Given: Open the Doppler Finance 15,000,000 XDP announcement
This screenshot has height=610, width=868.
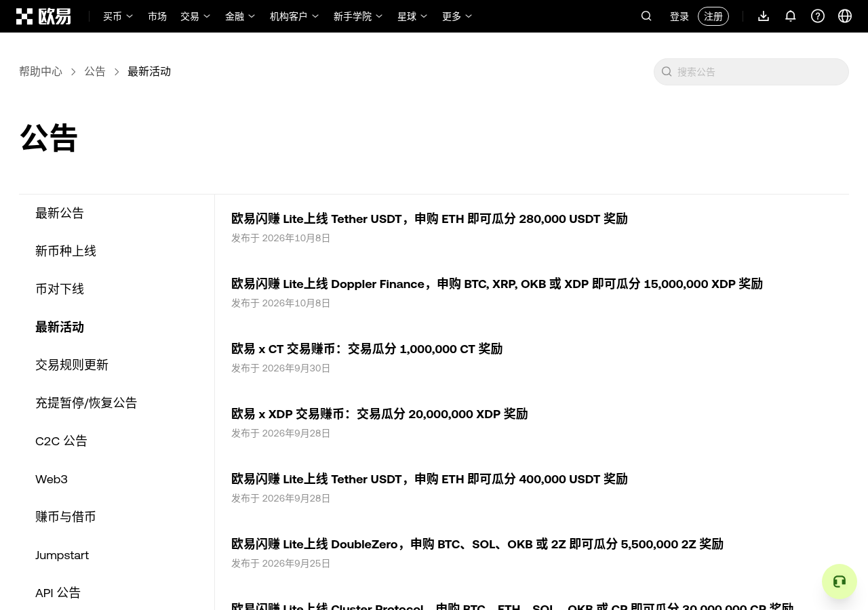Looking at the screenshot, I should (x=497, y=283).
